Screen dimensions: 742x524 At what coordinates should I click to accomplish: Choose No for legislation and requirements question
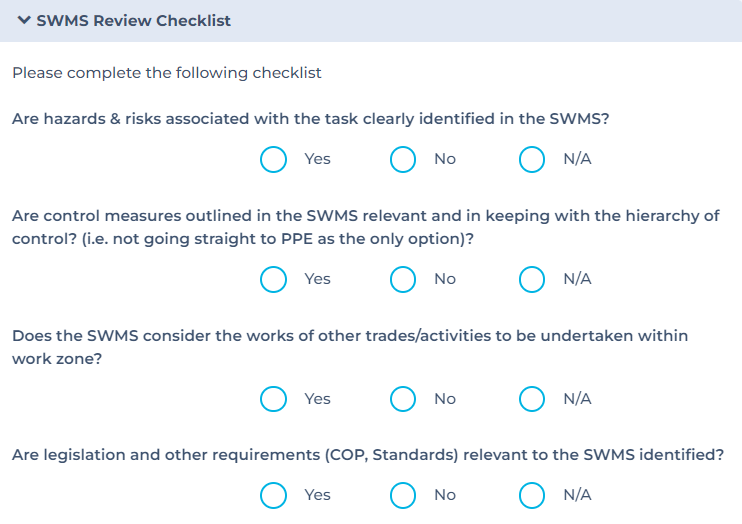coord(403,495)
